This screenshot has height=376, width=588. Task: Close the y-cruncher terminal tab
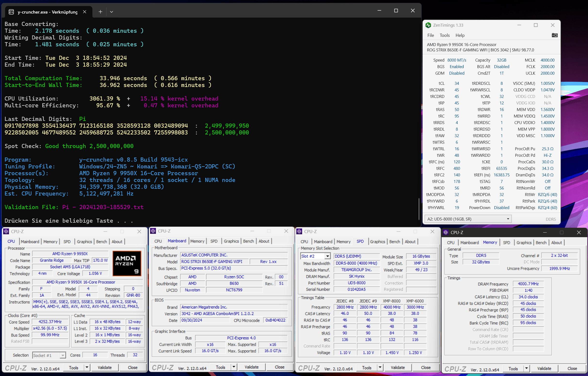(85, 12)
